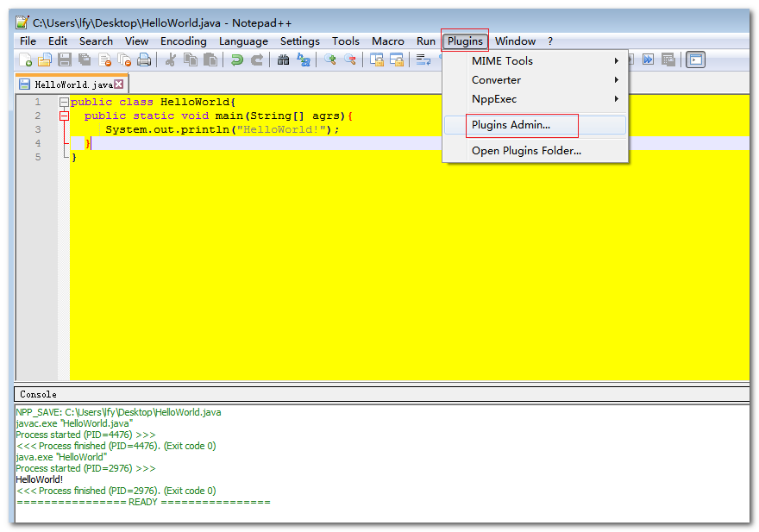Click the System.out.println code line
This screenshot has height=532, width=759.
[x=223, y=129]
